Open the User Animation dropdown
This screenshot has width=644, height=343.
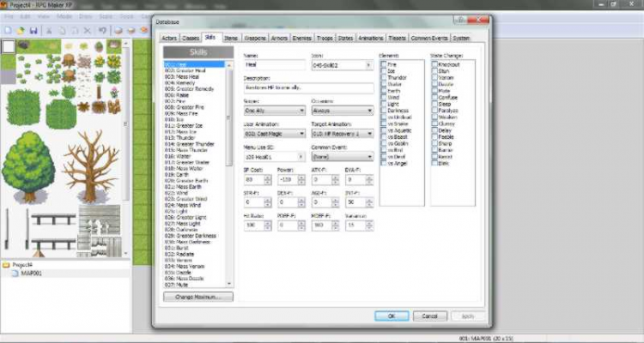[275, 134]
